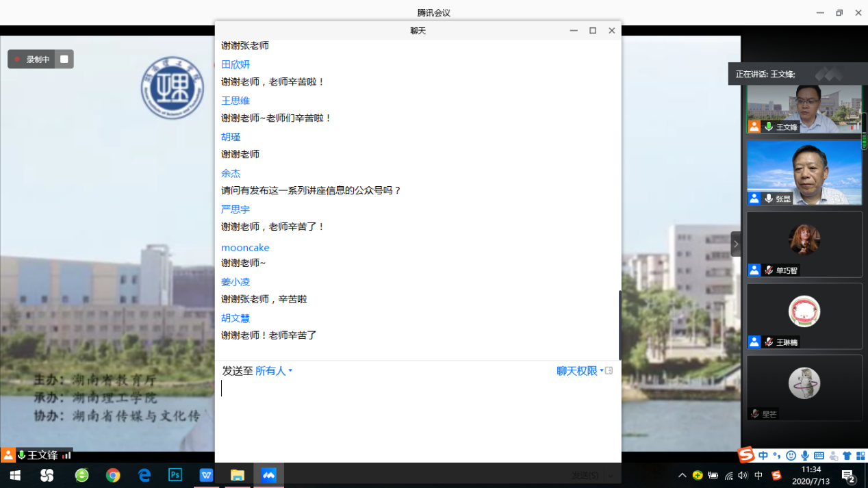Viewport: 868px width, 488px height.
Task: Show hidden system tray icons chevron
Action: coord(682,476)
